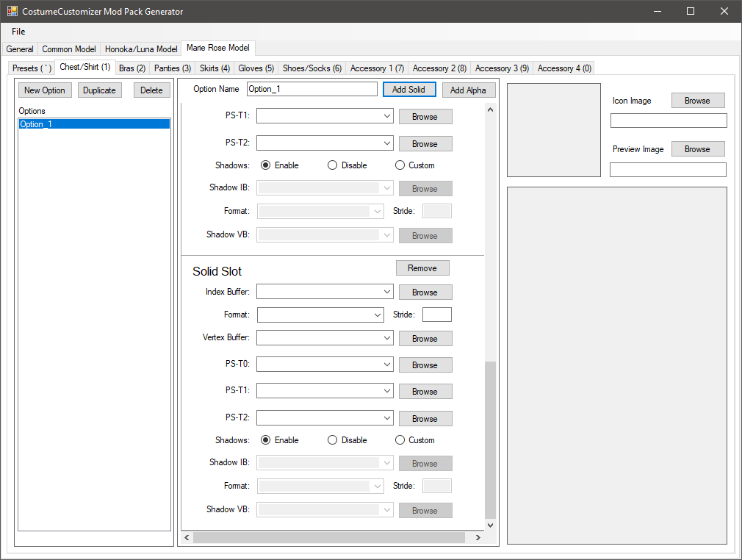The image size is (742, 560).
Task: Click the vertical scrollbar thumb
Action: pos(490,440)
